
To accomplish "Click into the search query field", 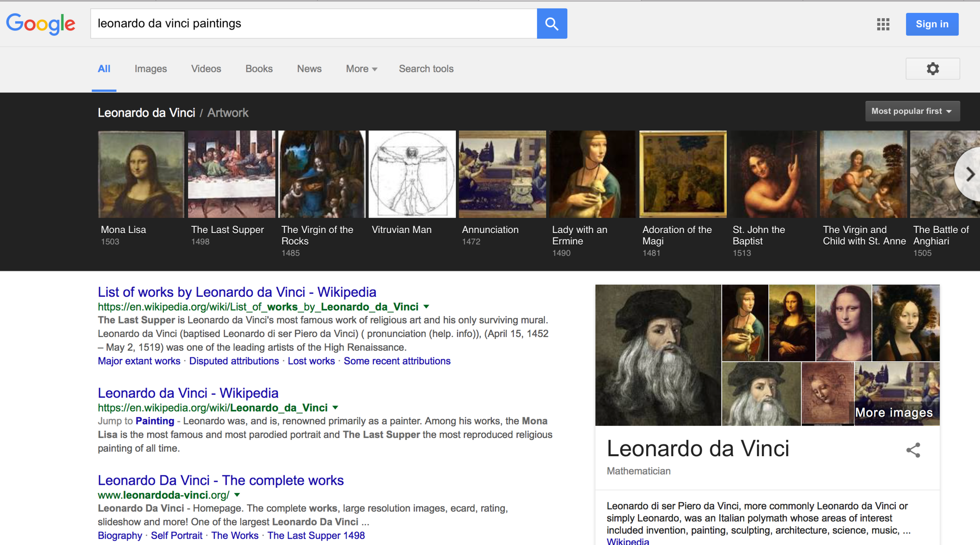I will tap(313, 24).
